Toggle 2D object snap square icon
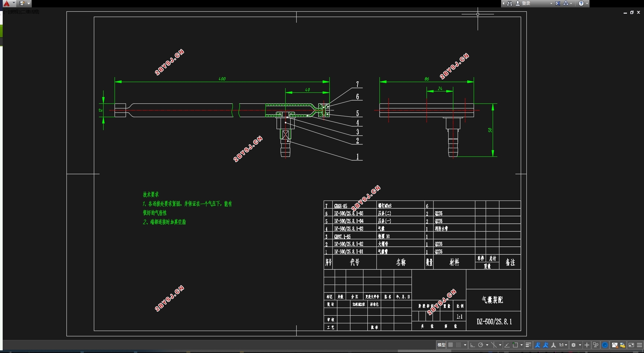The width and height of the screenshot is (644, 353). tap(515, 345)
